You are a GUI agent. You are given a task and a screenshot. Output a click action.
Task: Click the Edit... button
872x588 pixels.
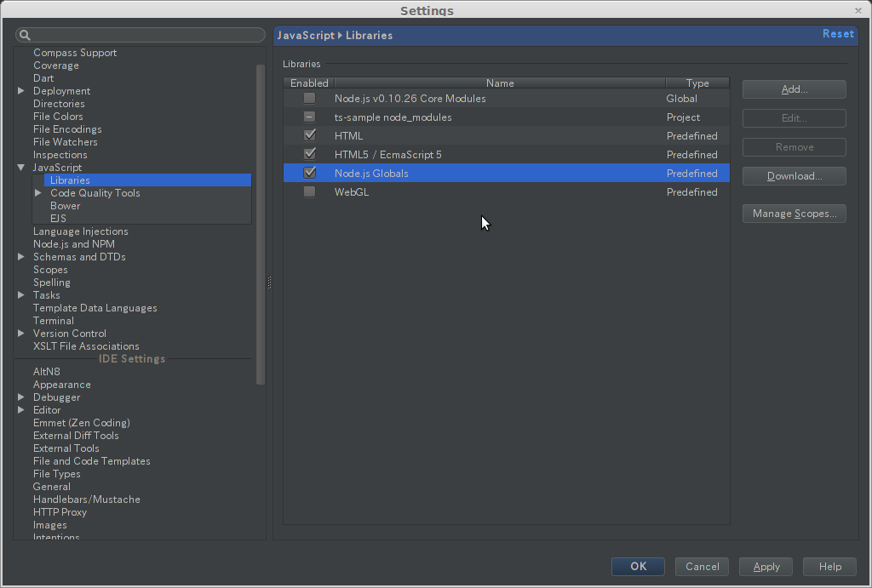[x=795, y=118]
